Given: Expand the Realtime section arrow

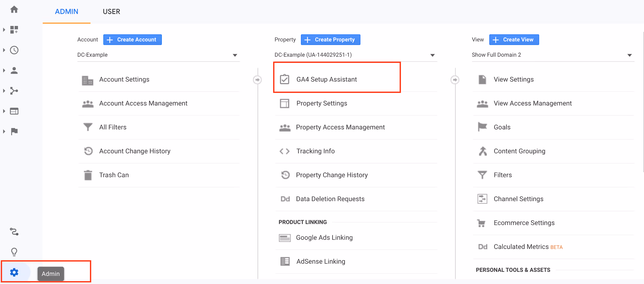Looking at the screenshot, I should coord(4,50).
